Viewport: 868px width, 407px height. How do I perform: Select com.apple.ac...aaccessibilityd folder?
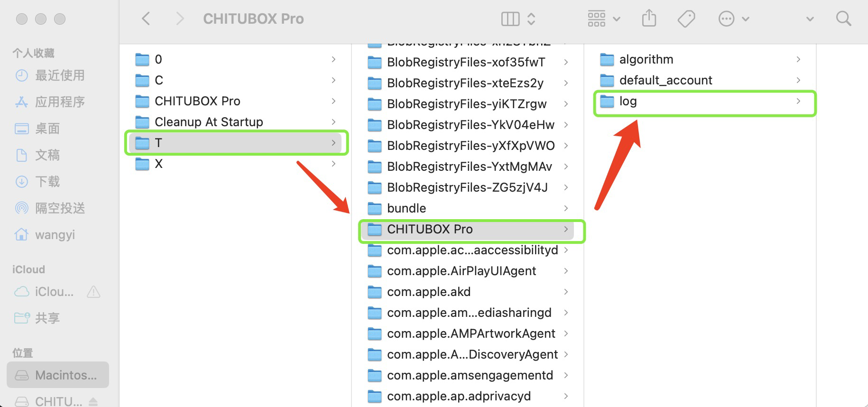468,250
